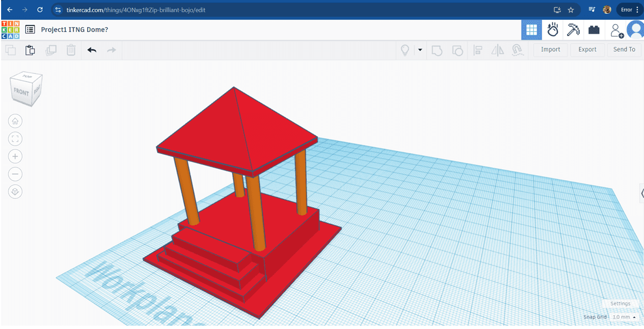Open the Snap Grid 1.0 mm dropdown
The width and height of the screenshot is (644, 329).
click(x=624, y=317)
